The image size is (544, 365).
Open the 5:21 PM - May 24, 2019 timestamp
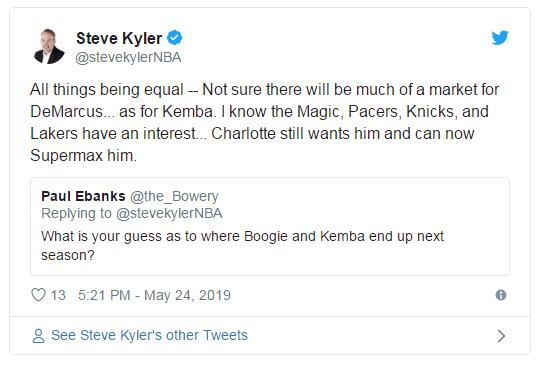(154, 295)
